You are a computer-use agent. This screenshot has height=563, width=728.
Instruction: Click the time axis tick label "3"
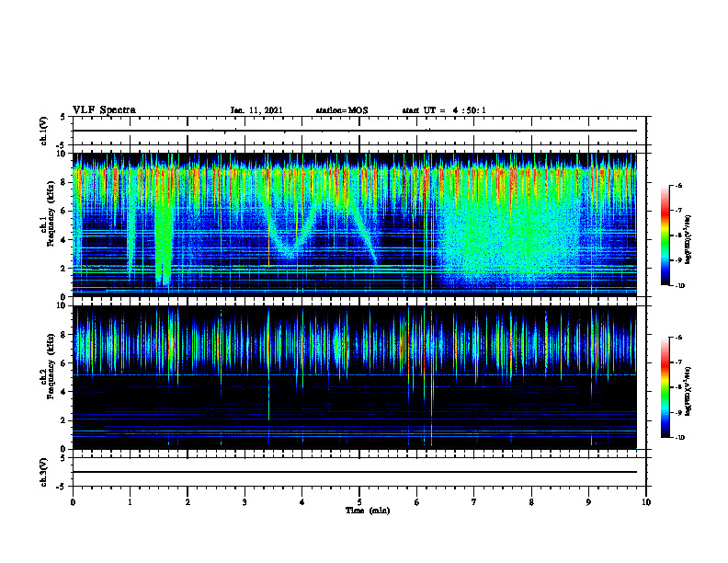tap(245, 501)
